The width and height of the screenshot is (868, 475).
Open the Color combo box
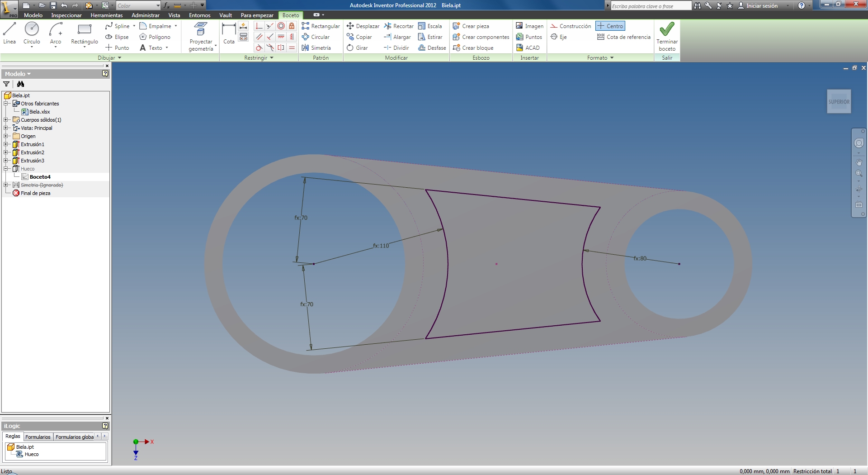(x=138, y=5)
